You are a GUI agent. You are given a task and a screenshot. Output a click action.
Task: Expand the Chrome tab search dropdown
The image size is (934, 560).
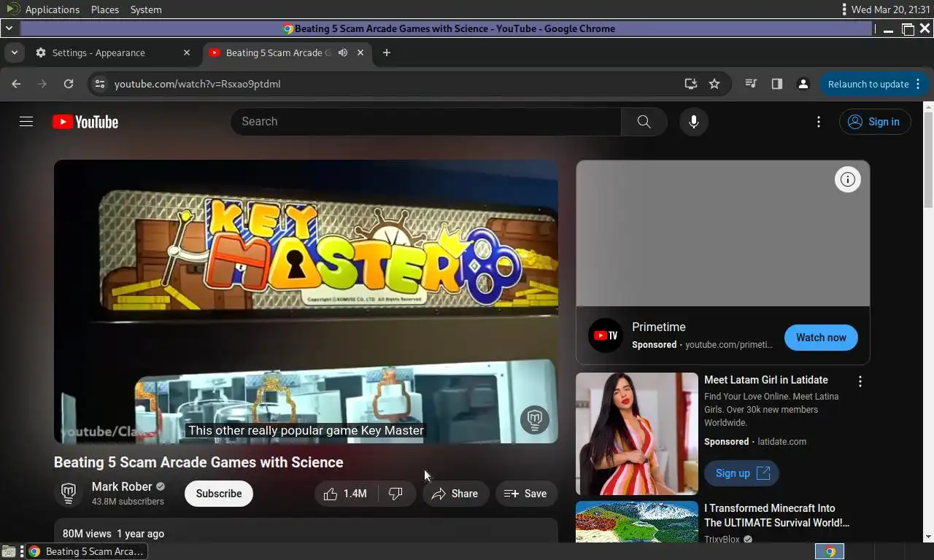pos(15,52)
